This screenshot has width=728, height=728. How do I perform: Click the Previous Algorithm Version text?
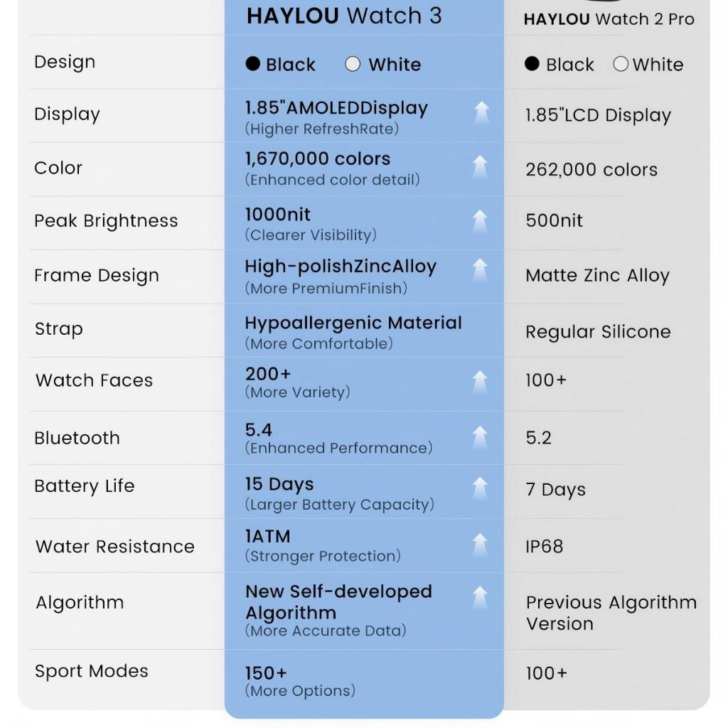click(611, 613)
